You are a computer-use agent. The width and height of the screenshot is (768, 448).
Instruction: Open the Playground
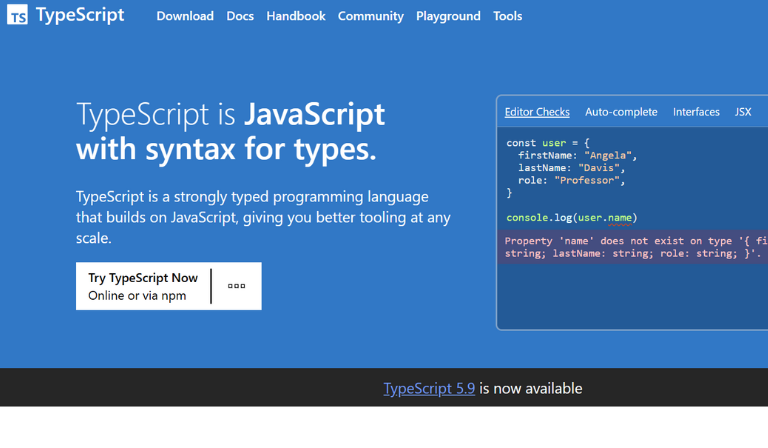[448, 16]
